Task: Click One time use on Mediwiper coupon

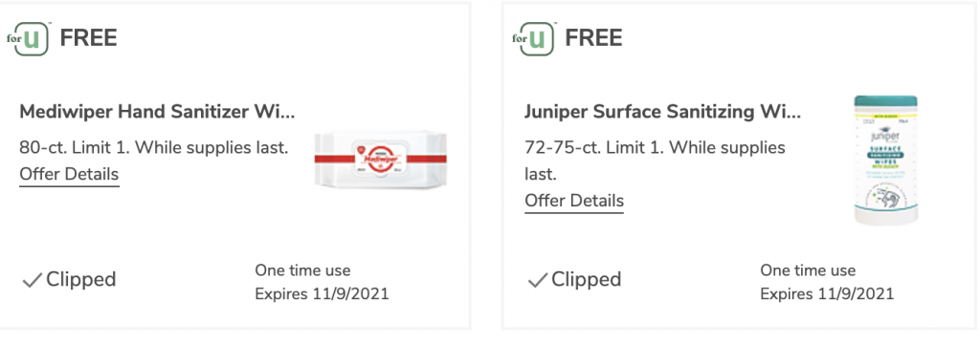Action: point(302,270)
